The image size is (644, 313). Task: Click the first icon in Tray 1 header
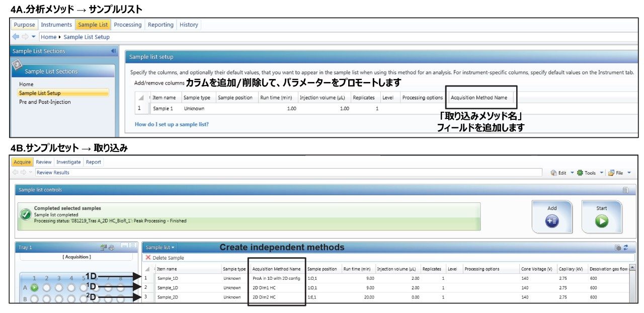(x=103, y=247)
